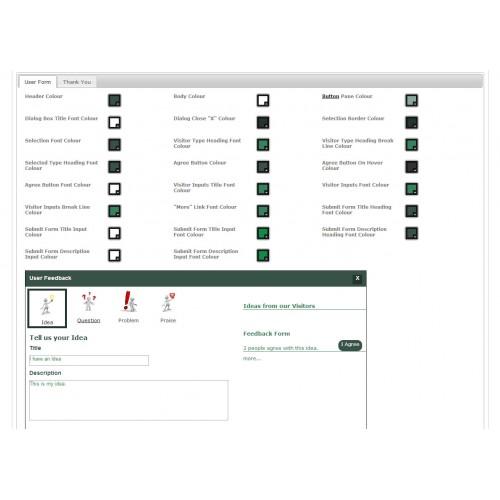Viewport: 500px width, 500px height.
Task: Click the Title input field
Action: 89,360
